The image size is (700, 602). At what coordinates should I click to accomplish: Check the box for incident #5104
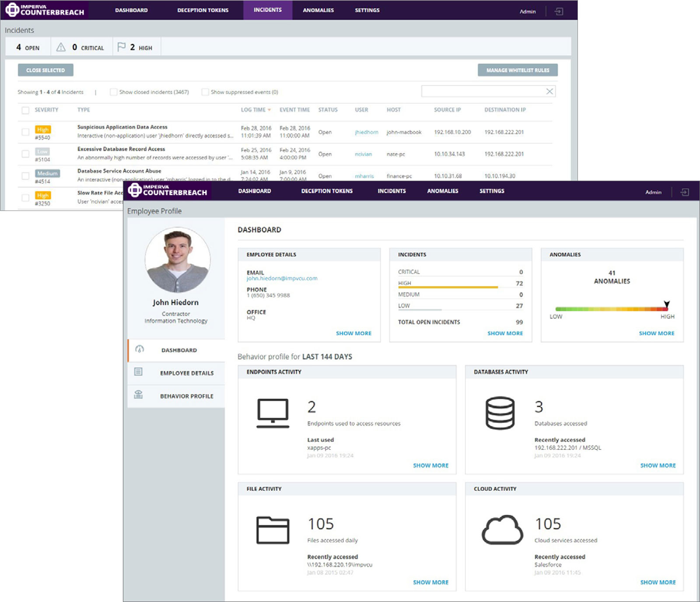[x=25, y=154]
